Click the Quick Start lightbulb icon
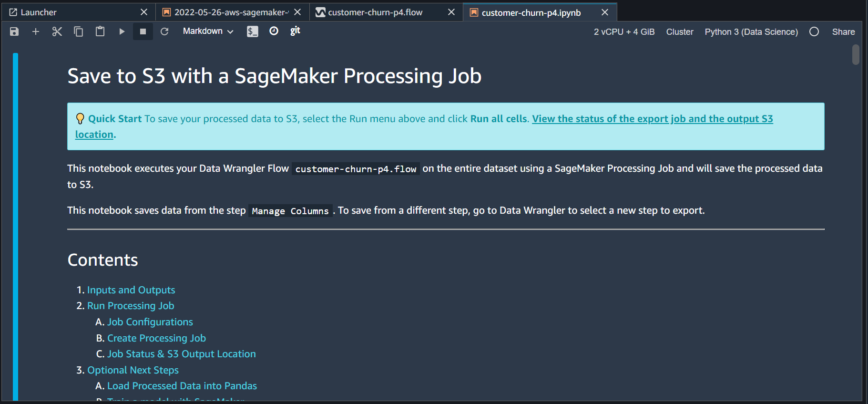The height and width of the screenshot is (404, 868). pyautogui.click(x=80, y=119)
